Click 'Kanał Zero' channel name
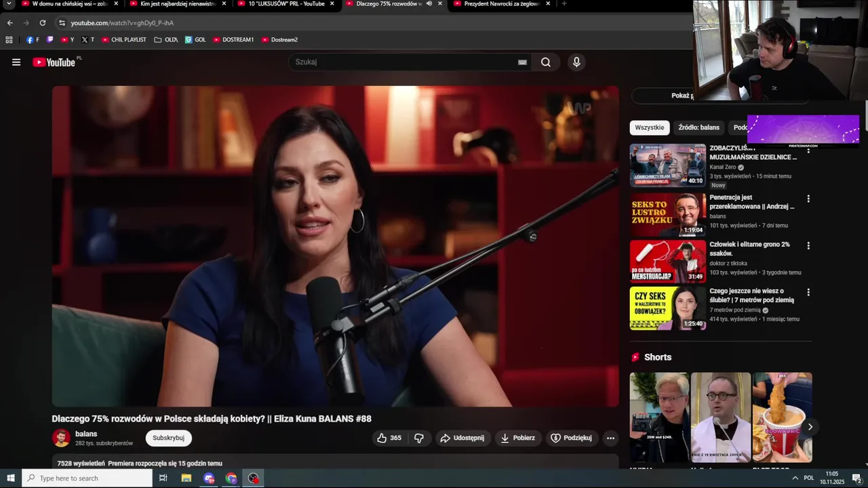The width and height of the screenshot is (868, 488). pos(723,167)
